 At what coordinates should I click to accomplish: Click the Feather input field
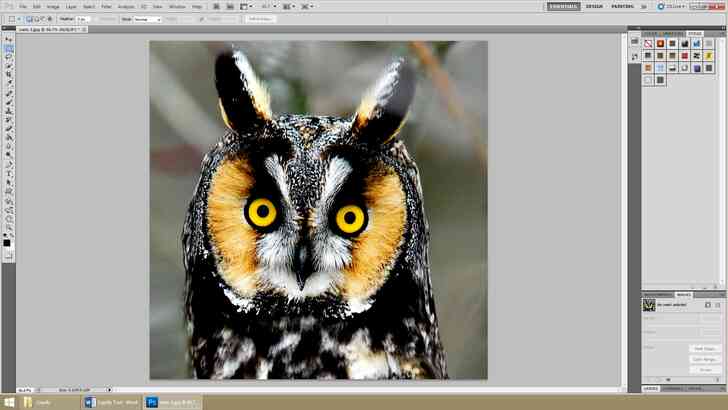pos(83,19)
